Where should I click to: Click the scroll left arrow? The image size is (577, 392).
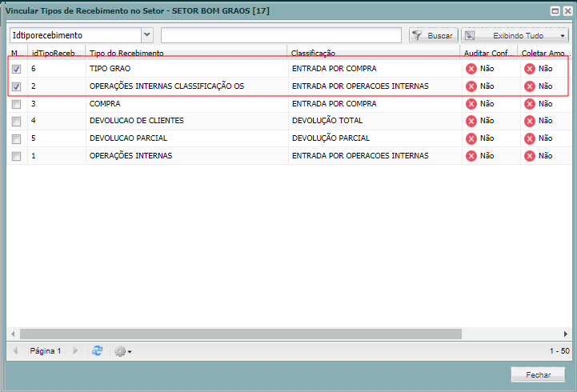pyautogui.click(x=13, y=334)
